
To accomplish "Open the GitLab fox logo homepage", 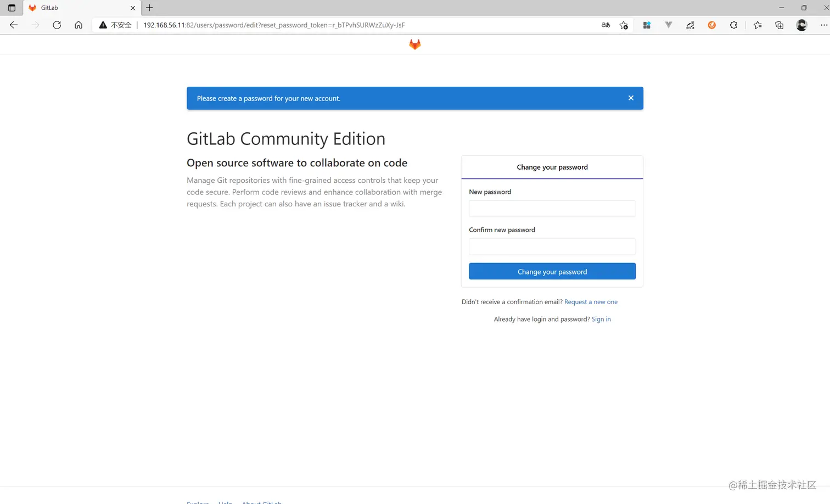I will pyautogui.click(x=414, y=44).
